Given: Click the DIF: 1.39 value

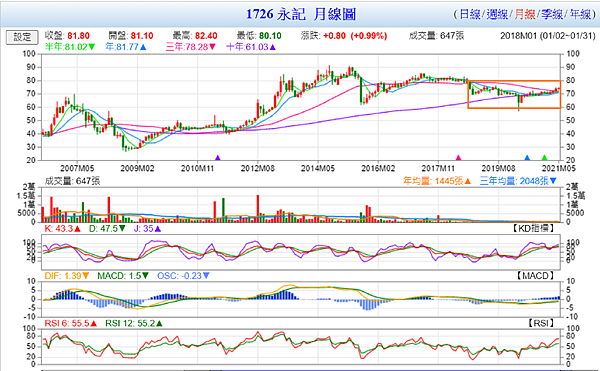Looking at the screenshot, I should pyautogui.click(x=67, y=276).
